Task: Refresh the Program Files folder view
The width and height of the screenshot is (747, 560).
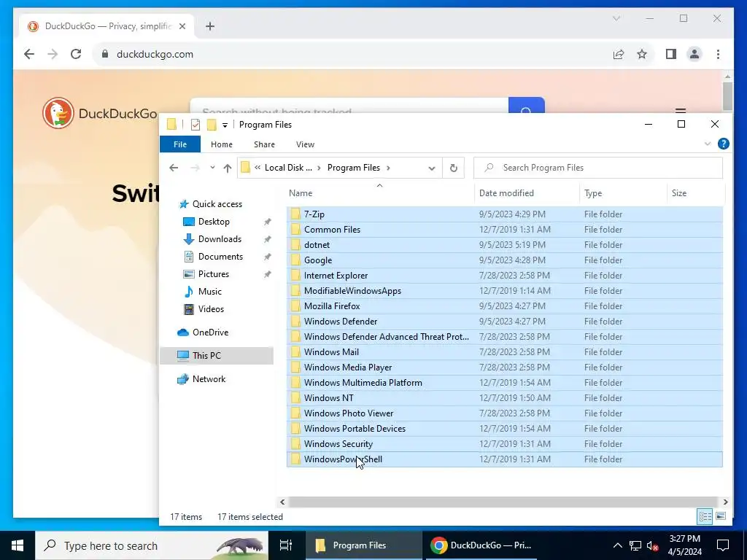Action: (454, 168)
